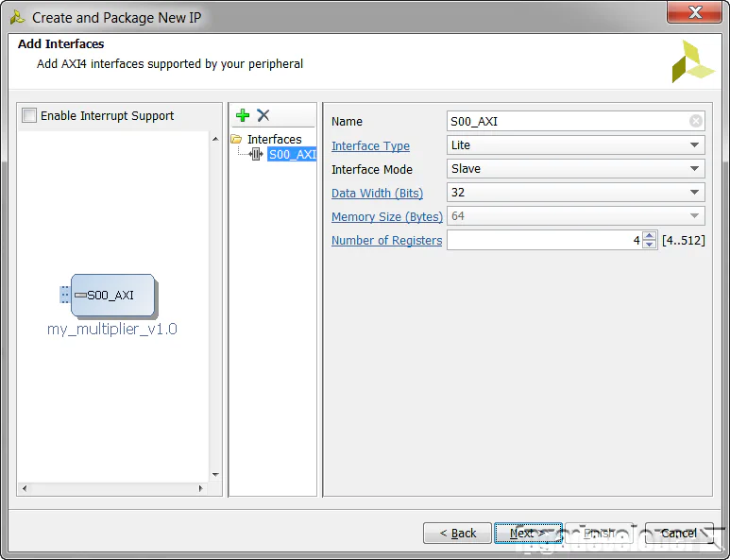Add a new interface with green plus
The height and width of the screenshot is (560, 730).
(243, 115)
